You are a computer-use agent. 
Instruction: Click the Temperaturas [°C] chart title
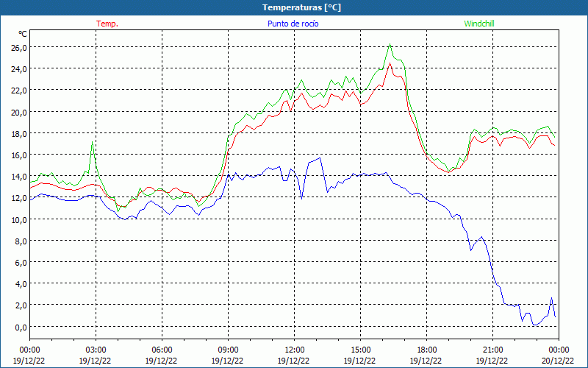(301, 7)
